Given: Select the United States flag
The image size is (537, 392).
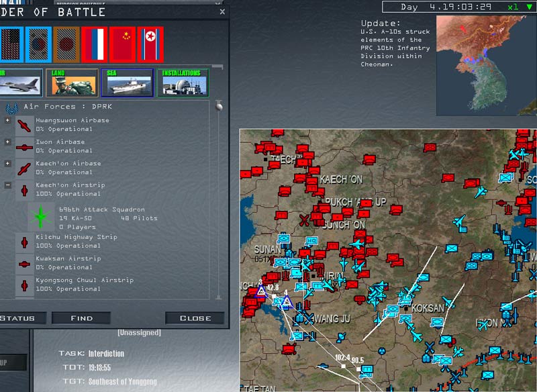Looking at the screenshot, I should coord(11,44).
